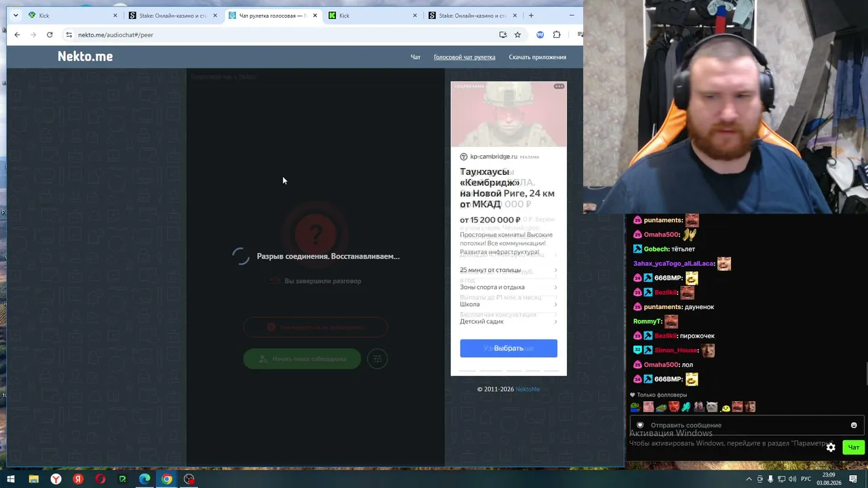
Task: Open the ad options three-dot menu
Action: point(559,86)
